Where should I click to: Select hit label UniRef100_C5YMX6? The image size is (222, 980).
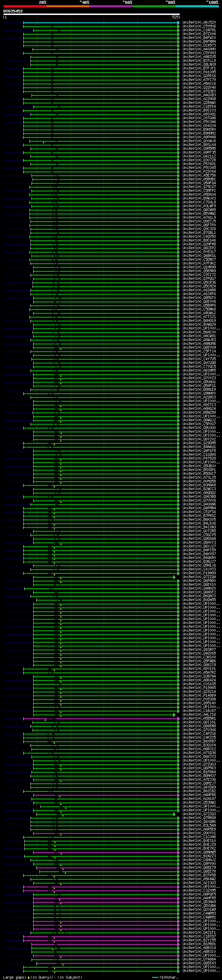click(x=199, y=26)
